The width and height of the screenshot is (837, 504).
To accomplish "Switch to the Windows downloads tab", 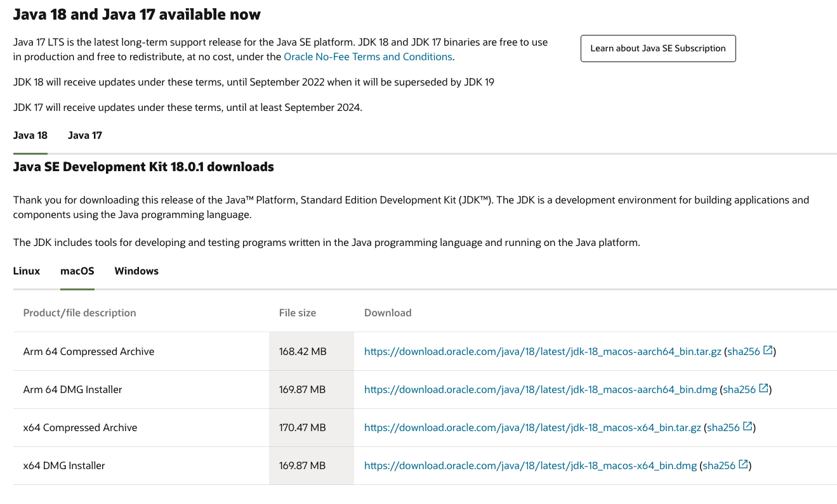I will point(136,271).
